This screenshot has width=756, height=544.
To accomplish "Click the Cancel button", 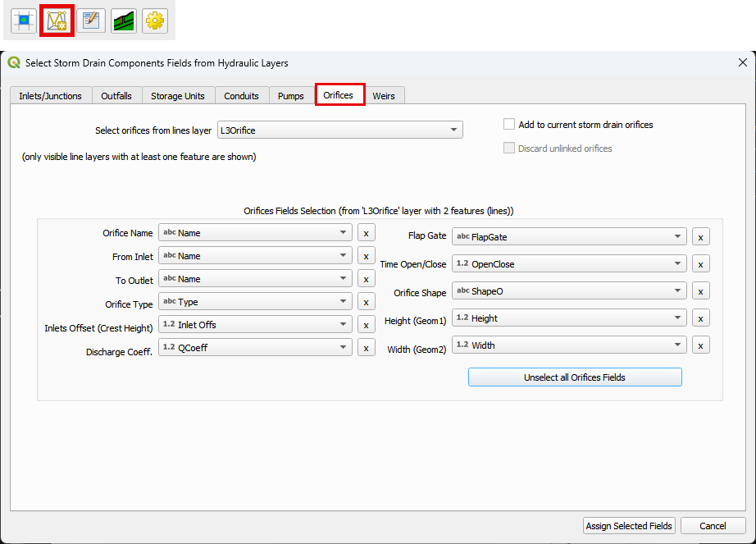I will coord(712,526).
